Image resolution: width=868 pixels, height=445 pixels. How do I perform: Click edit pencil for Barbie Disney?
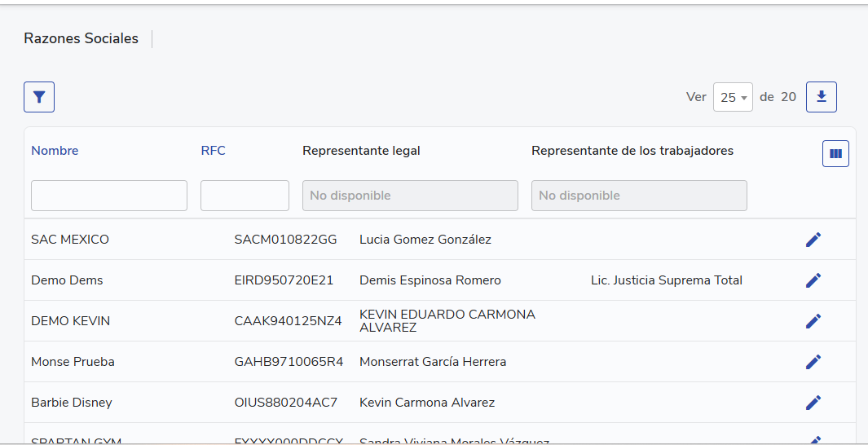coord(813,403)
